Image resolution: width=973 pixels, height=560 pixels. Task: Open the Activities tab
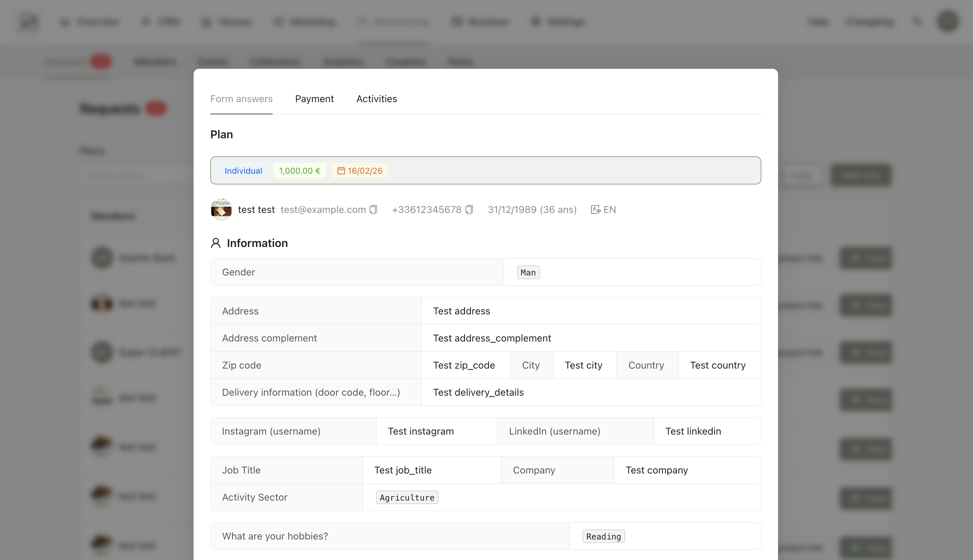coord(376,99)
